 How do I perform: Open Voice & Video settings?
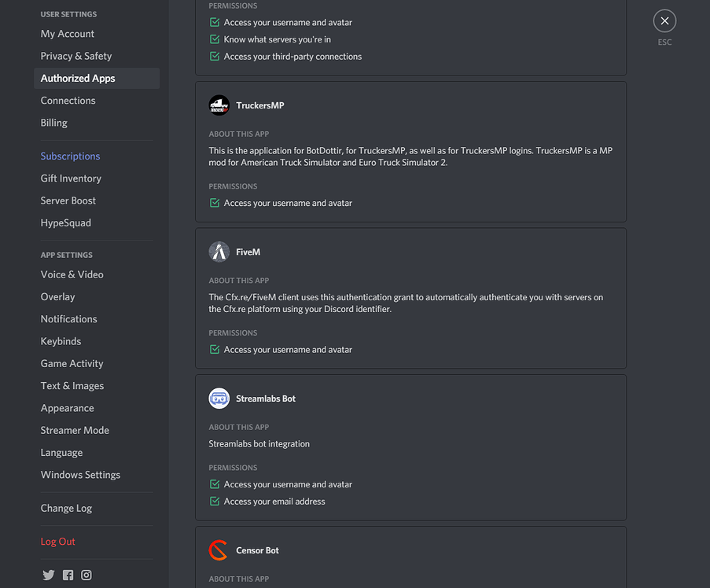pyautogui.click(x=72, y=274)
